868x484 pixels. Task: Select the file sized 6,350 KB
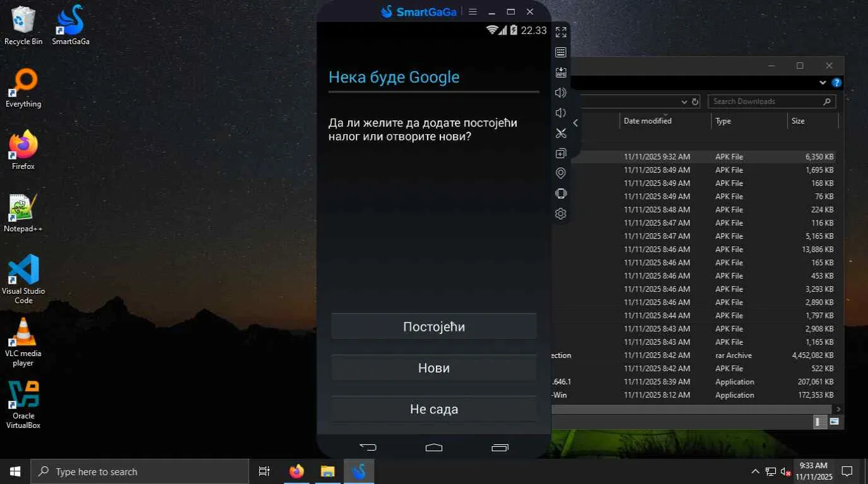pyautogui.click(x=694, y=157)
